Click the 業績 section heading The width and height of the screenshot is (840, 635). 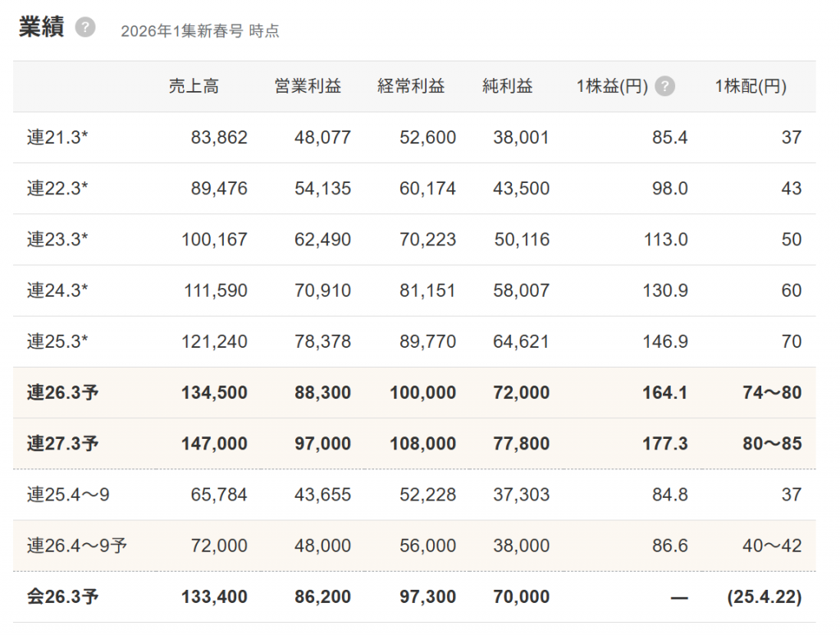coord(41,27)
